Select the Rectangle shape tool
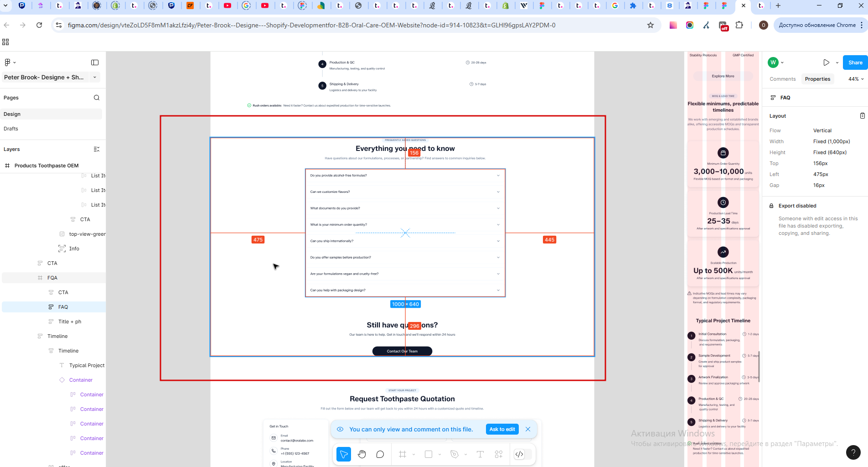Image resolution: width=868 pixels, height=467 pixels. pos(429,454)
